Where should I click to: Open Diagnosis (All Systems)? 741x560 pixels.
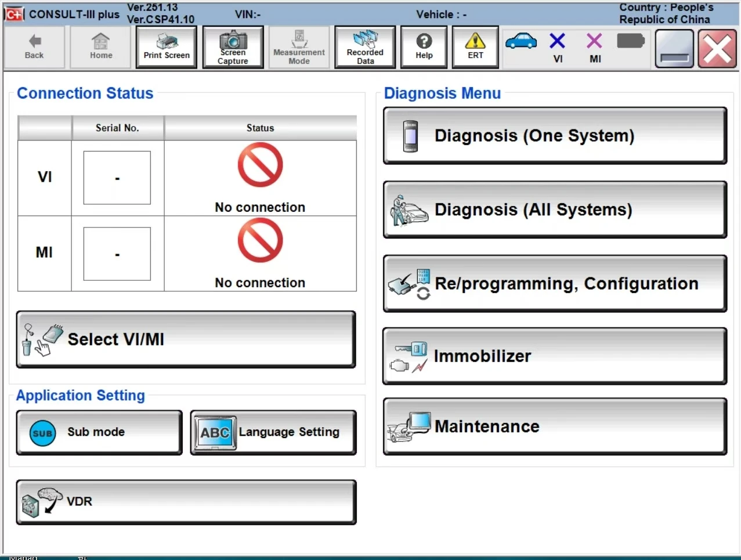555,209
